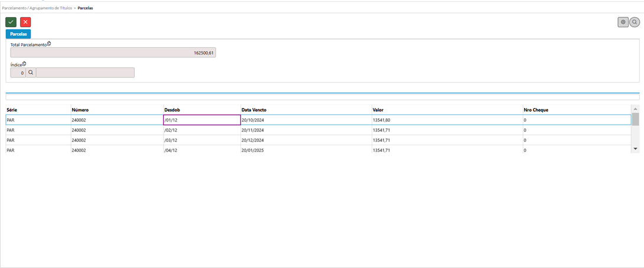Click the Total Parcelamento field showing 162500,61
This screenshot has height=268, width=644.
(x=113, y=53)
